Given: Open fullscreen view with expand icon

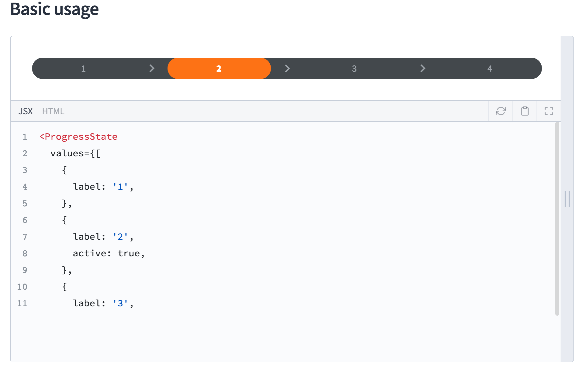Looking at the screenshot, I should [x=549, y=111].
